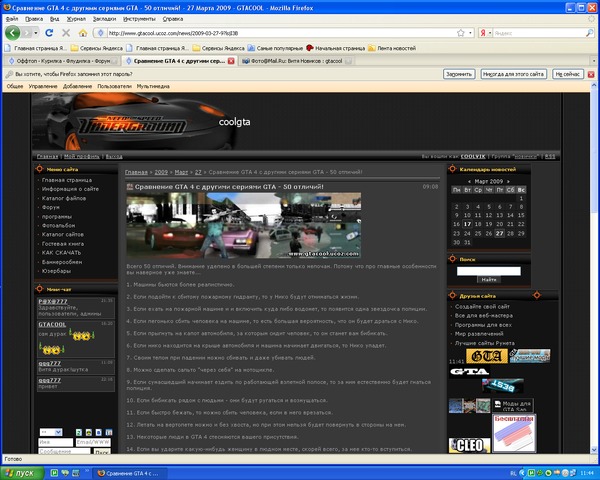The width and height of the screenshot is (600, 480).
Task: Open the Управление admin menu
Action: [43, 86]
